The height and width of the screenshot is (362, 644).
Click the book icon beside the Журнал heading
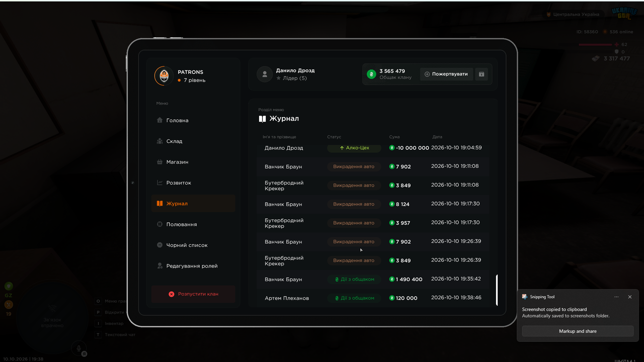pos(262,119)
